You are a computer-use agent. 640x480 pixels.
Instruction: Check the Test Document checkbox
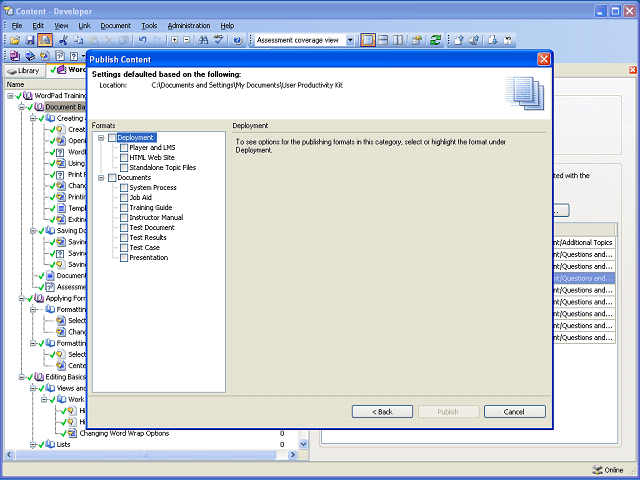pyautogui.click(x=124, y=228)
